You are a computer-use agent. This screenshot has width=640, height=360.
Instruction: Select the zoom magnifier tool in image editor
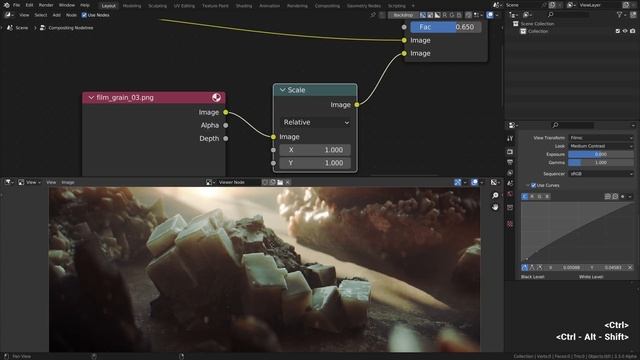click(x=495, y=196)
